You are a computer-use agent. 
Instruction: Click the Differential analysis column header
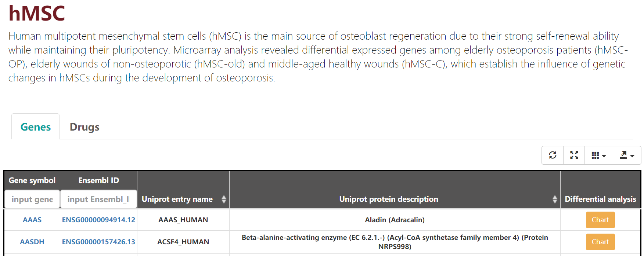click(600, 199)
